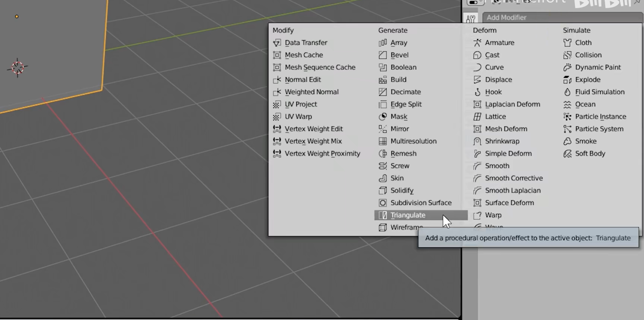644x320 pixels.
Task: Click the Wireframe cube icon
Action: [383, 227]
